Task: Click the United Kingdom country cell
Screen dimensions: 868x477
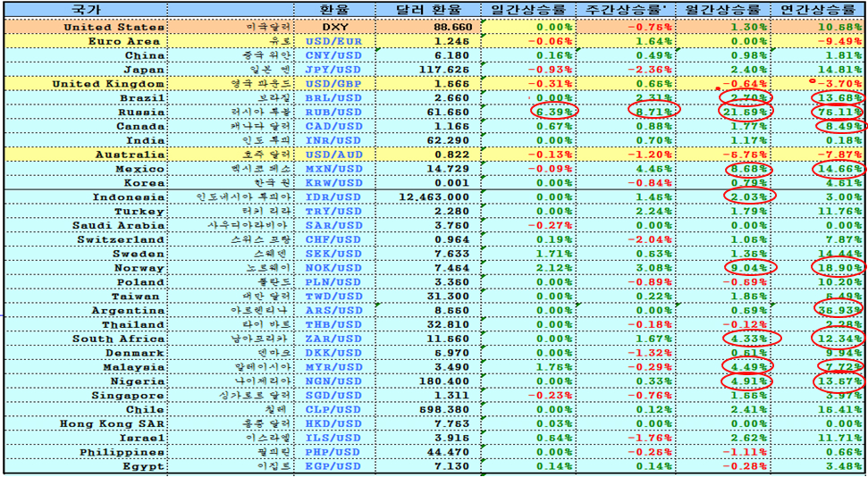Action: (x=108, y=84)
